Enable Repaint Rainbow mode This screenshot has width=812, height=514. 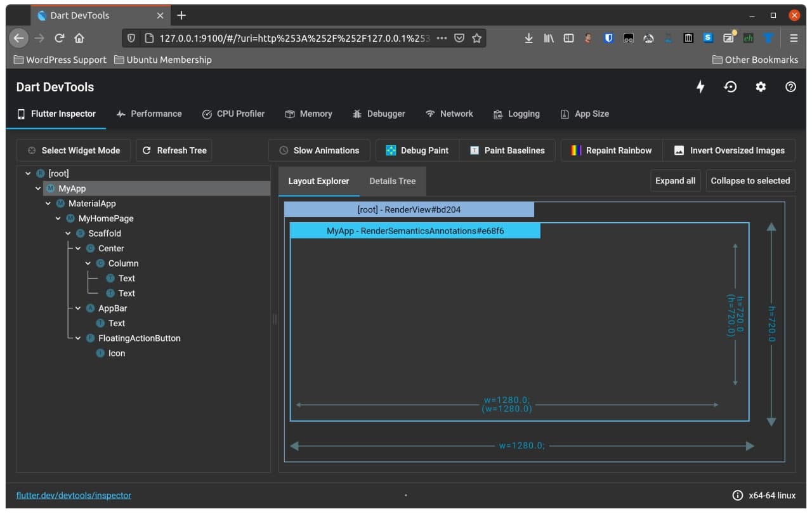coord(610,150)
